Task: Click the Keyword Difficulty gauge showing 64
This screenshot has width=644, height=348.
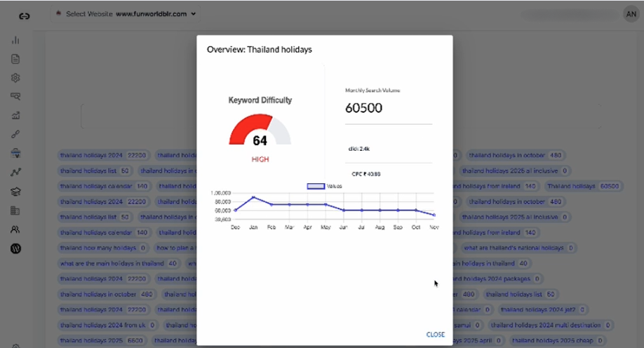Action: (x=260, y=130)
